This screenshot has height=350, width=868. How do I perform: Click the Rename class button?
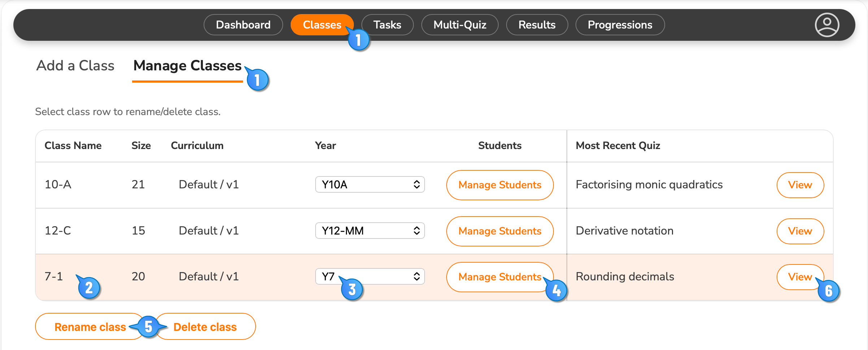pos(90,327)
